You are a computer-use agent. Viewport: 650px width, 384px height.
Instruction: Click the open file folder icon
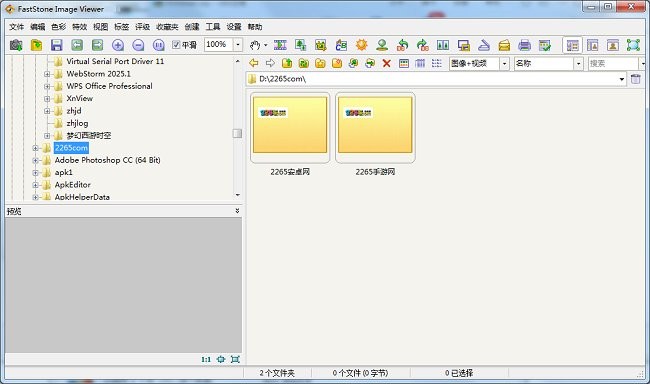point(36,45)
